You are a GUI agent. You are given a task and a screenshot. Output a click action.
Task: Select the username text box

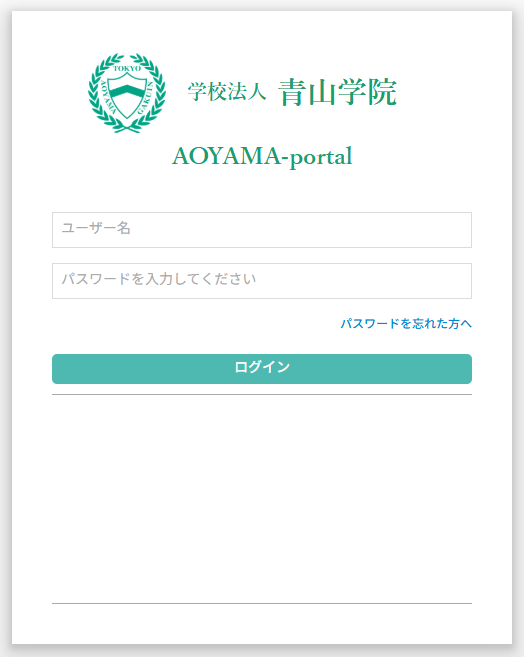[x=262, y=230]
